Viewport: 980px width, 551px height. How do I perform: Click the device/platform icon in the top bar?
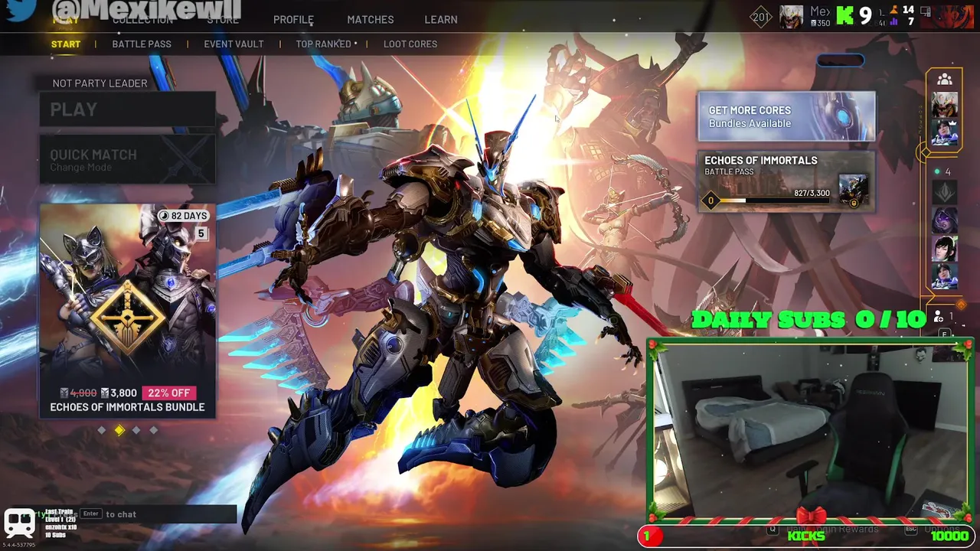click(926, 11)
